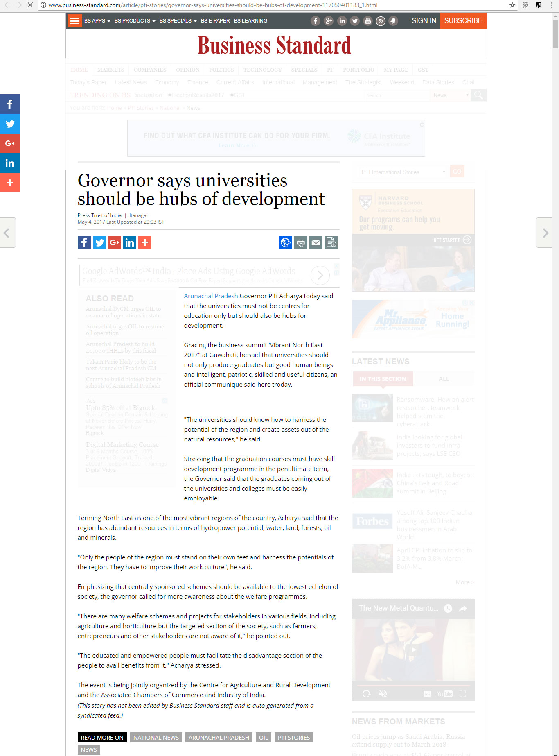Expand the BS PRODUCTS dropdown
Image resolution: width=559 pixels, height=756 pixels.
tap(135, 21)
